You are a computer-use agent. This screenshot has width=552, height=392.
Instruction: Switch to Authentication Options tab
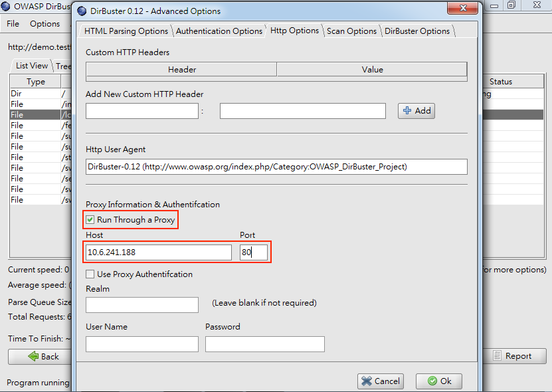[x=219, y=31]
